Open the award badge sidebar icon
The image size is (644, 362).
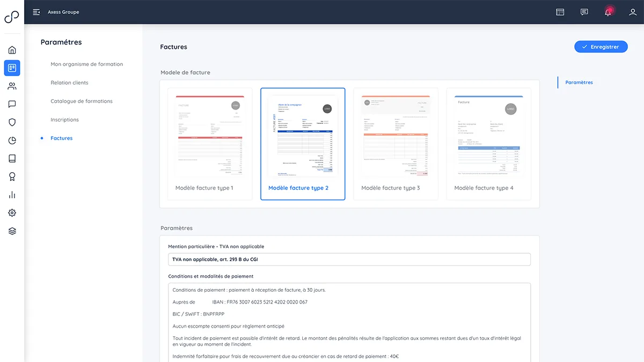[12, 176]
